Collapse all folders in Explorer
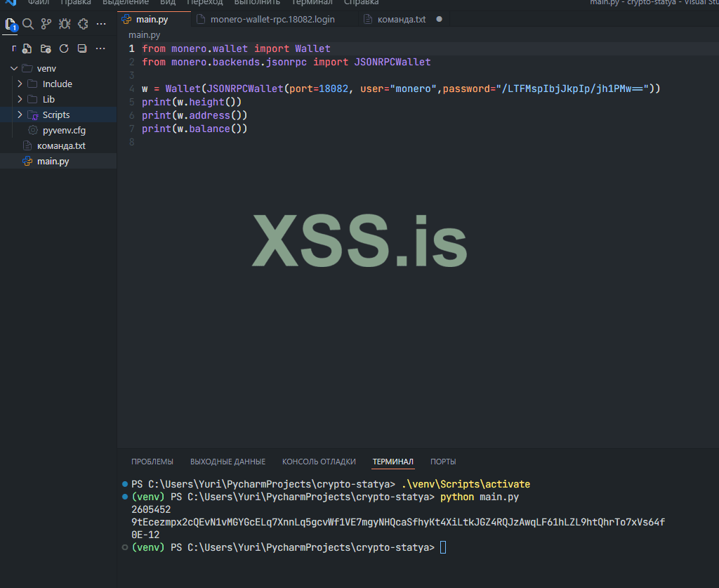The width and height of the screenshot is (719, 588). [82, 48]
